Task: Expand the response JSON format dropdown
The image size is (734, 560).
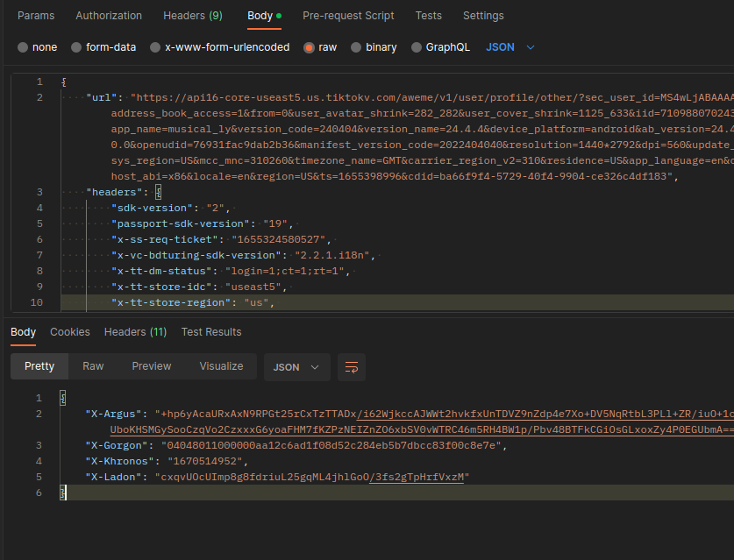Action: pos(296,367)
